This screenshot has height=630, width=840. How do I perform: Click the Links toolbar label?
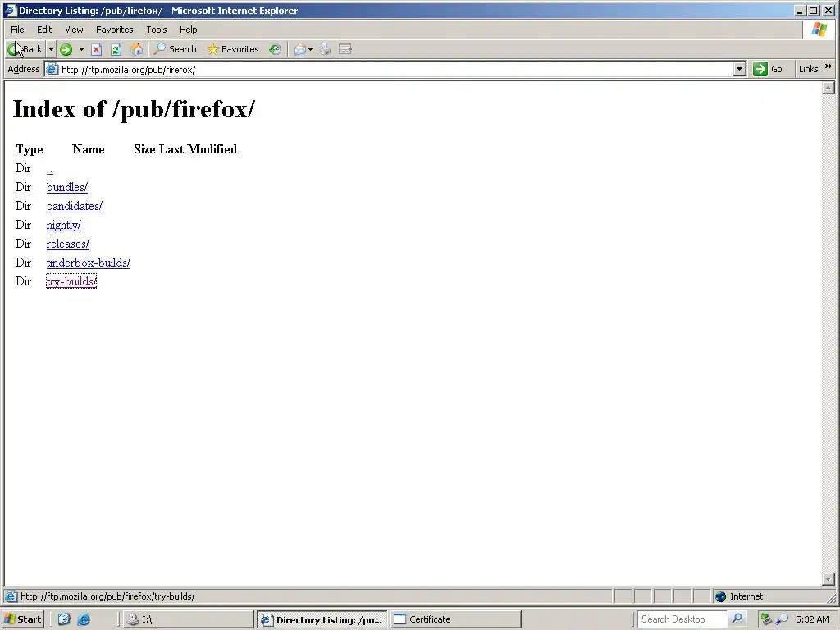point(808,69)
